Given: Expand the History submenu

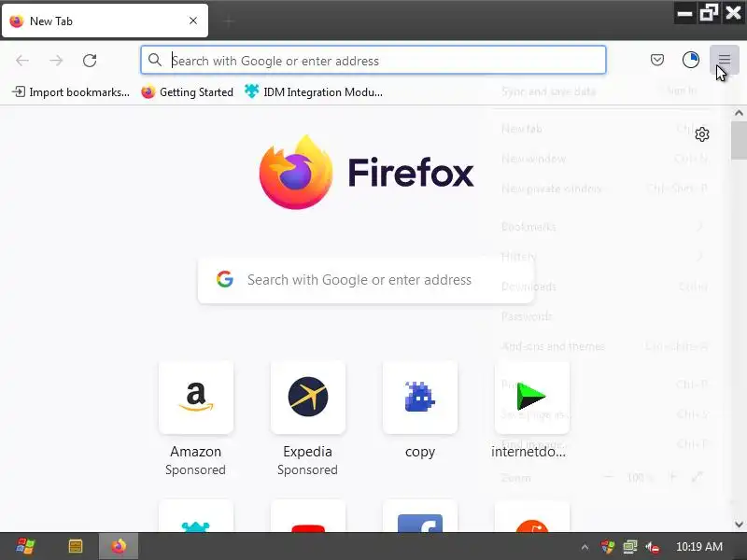Looking at the screenshot, I should pos(604,257).
